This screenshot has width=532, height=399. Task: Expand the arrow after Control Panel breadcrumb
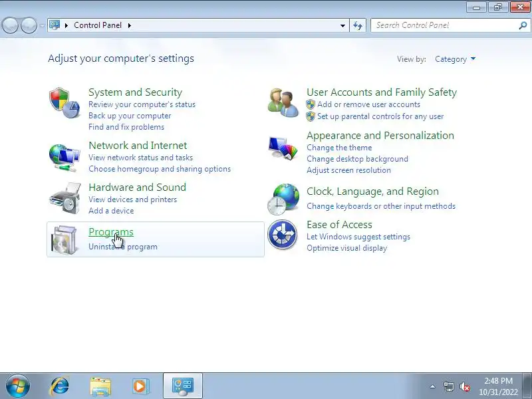(x=130, y=25)
